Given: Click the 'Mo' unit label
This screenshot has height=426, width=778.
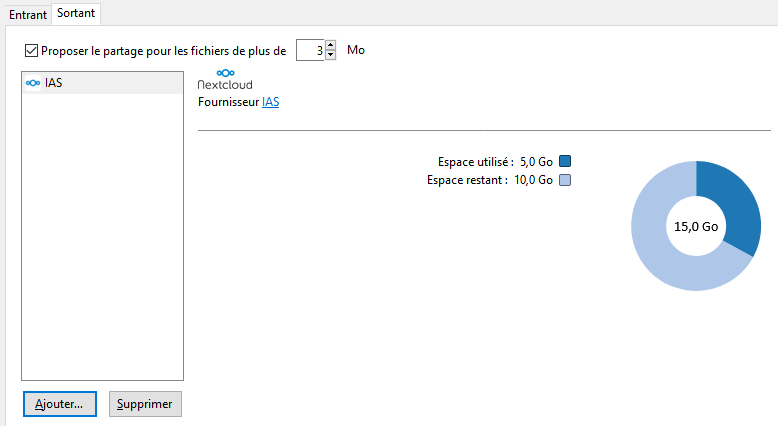Looking at the screenshot, I should (356, 50).
